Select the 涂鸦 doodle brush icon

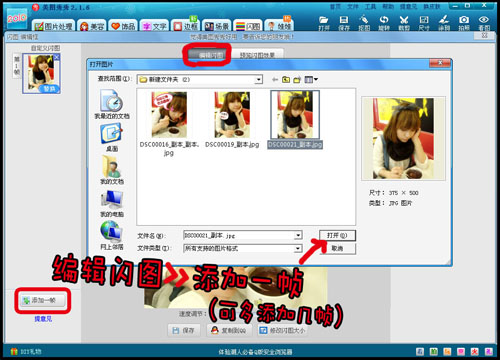point(444,23)
